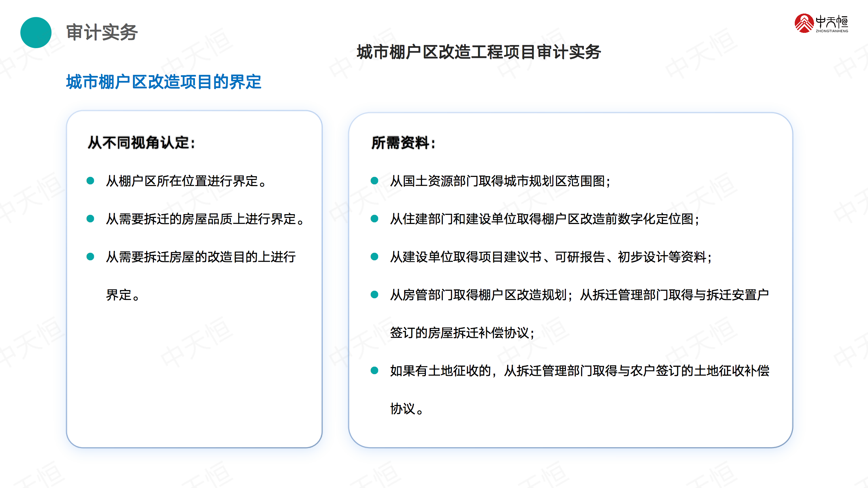Click bullet beside 如果有土地征收的 line
Image resolution: width=868 pixels, height=488 pixels.
[374, 370]
